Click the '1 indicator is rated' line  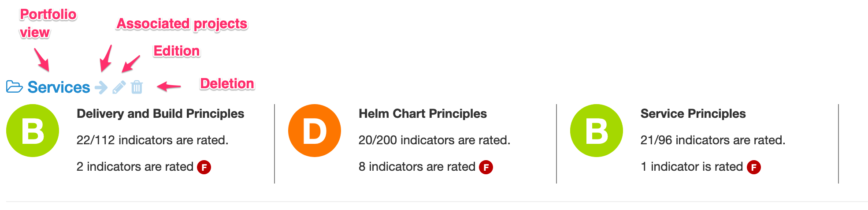[x=692, y=167]
